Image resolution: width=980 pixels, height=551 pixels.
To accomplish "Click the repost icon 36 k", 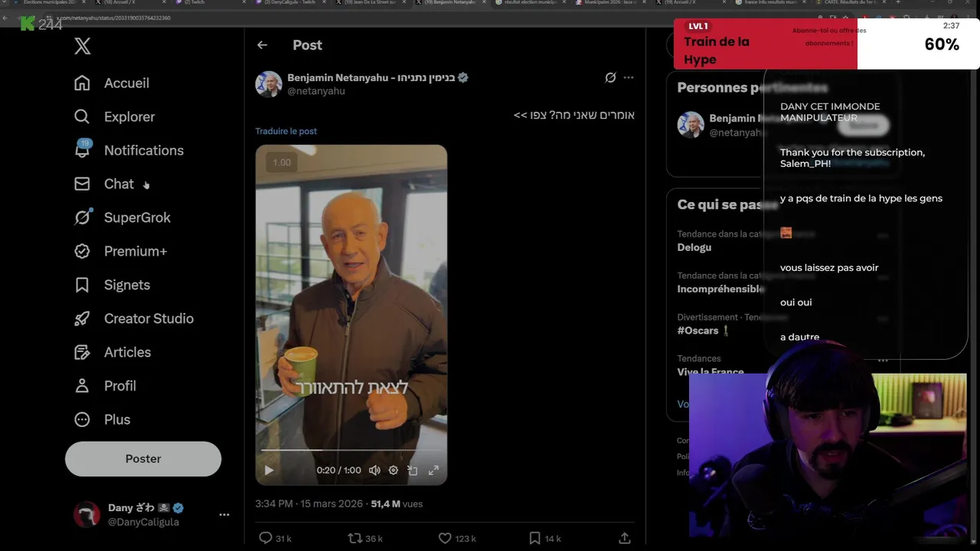I will 355,538.
